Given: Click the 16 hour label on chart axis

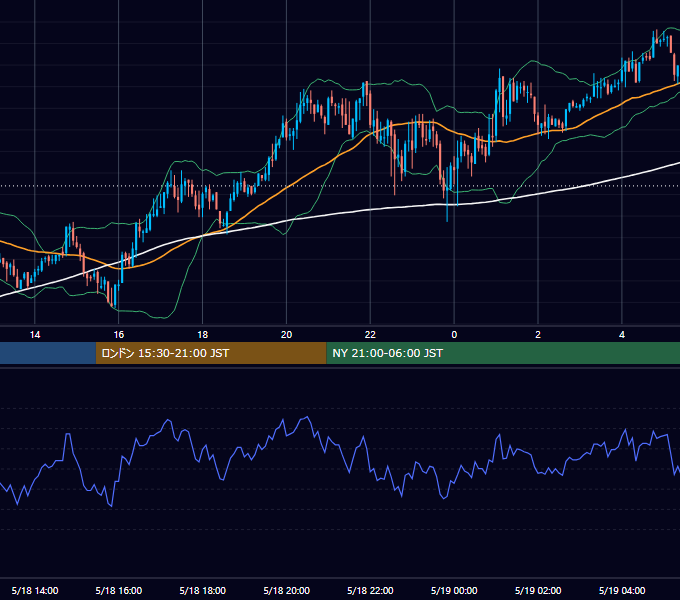Looking at the screenshot, I should coord(118,335).
